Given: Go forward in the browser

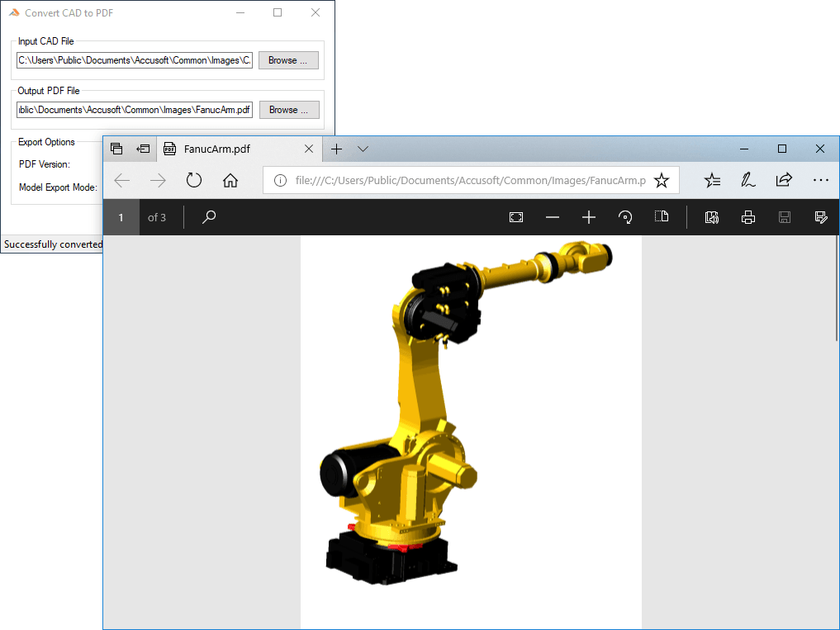Looking at the screenshot, I should click(158, 181).
